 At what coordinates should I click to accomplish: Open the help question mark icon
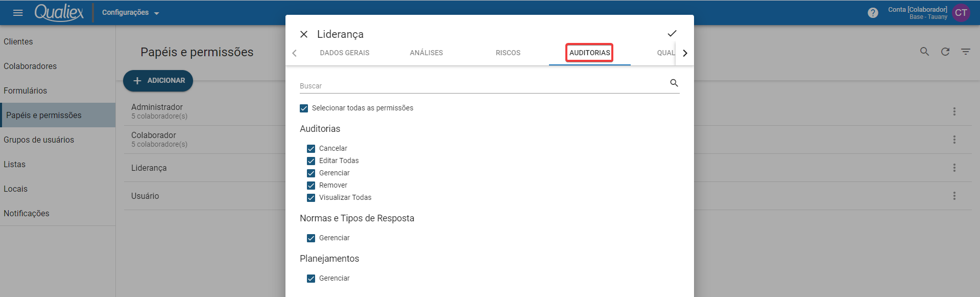[873, 13]
